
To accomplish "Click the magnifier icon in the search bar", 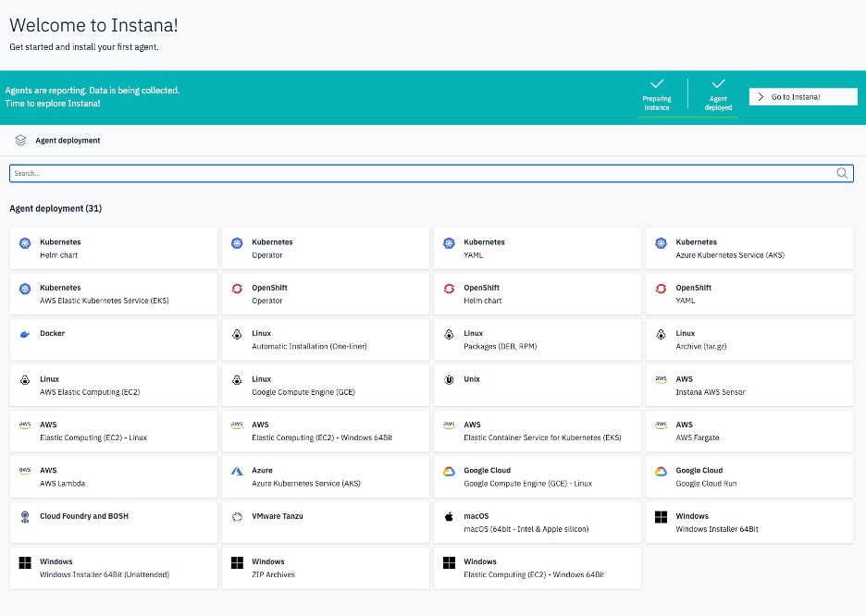I will pos(842,173).
